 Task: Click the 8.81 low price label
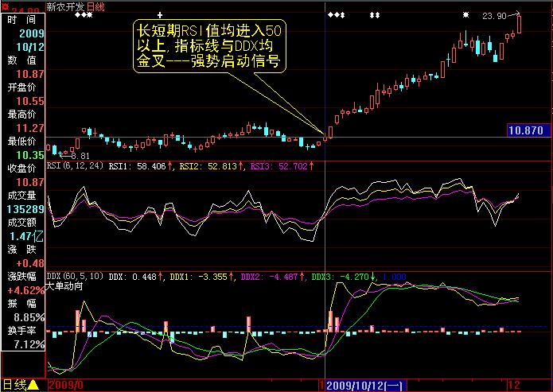click(80, 156)
